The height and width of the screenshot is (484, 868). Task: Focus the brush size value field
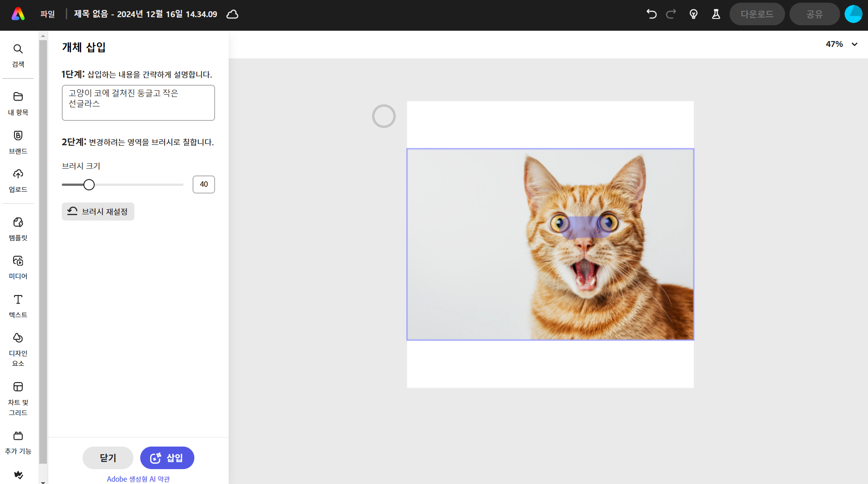(204, 184)
